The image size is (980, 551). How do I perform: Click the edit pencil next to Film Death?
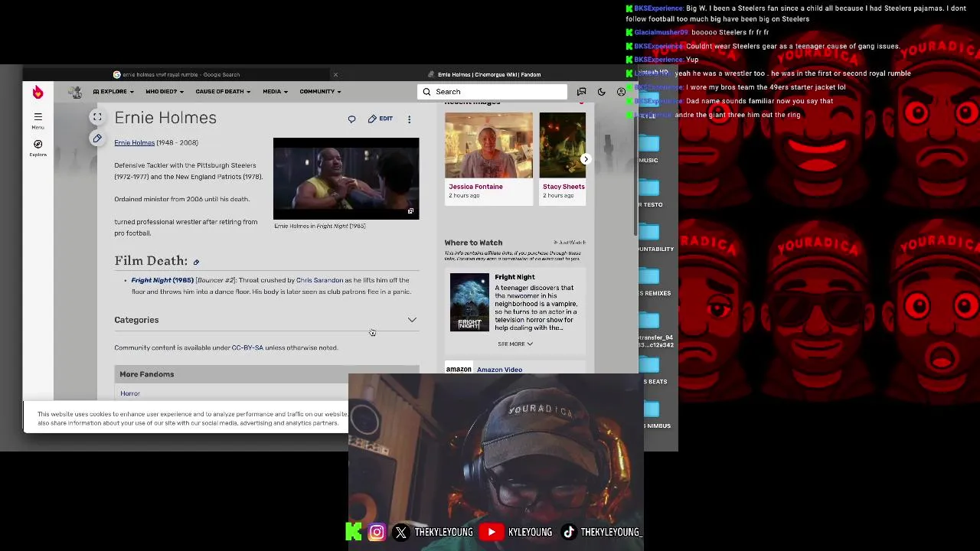click(196, 262)
